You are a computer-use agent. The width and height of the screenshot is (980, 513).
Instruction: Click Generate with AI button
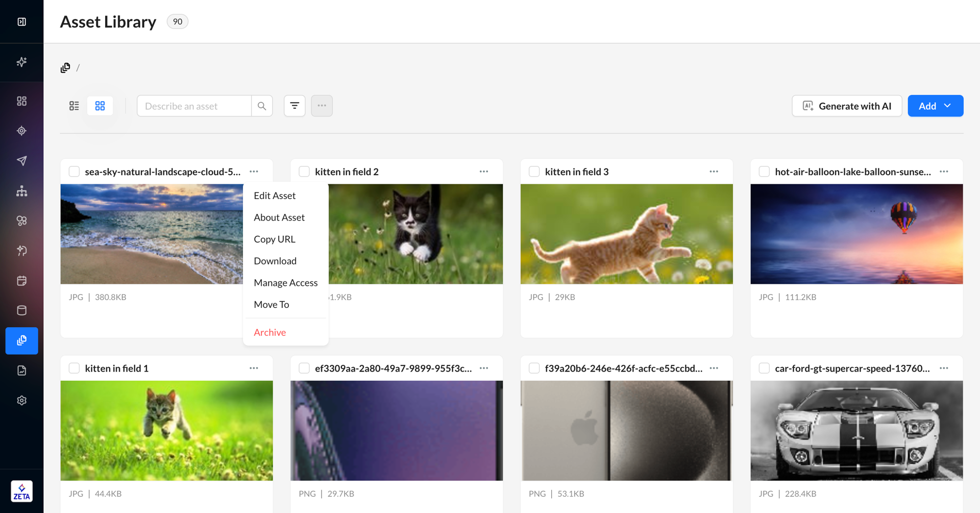click(847, 106)
